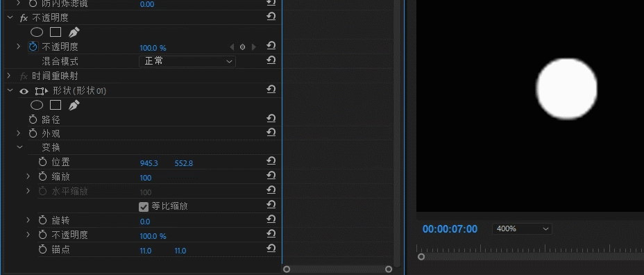The height and width of the screenshot is (275, 644).
Task: Click the white circle in preview
Action: pyautogui.click(x=567, y=89)
